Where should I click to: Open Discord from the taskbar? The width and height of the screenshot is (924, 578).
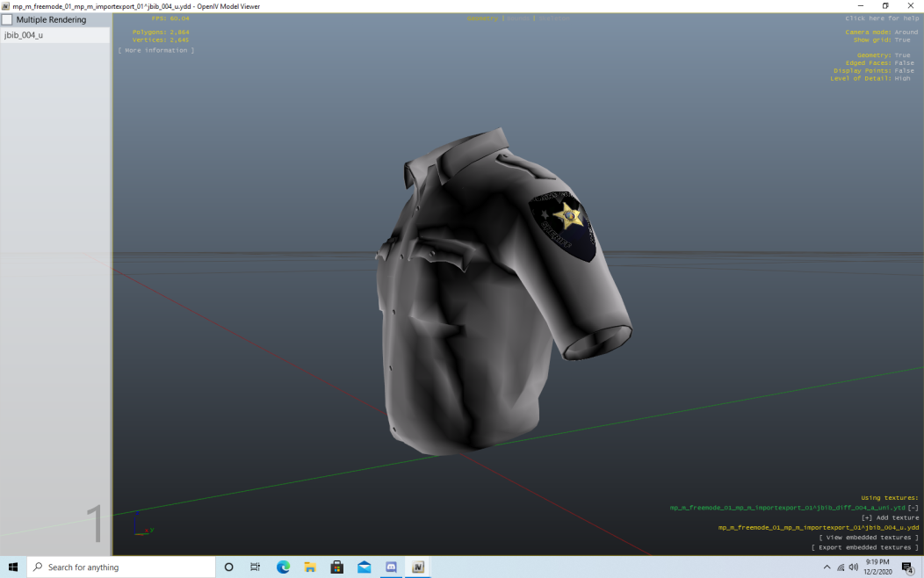[x=392, y=567]
